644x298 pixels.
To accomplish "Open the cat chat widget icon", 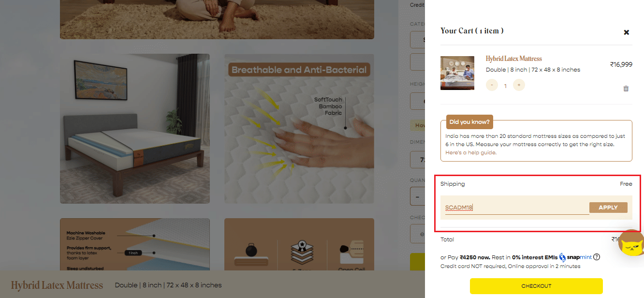I will tap(631, 243).
